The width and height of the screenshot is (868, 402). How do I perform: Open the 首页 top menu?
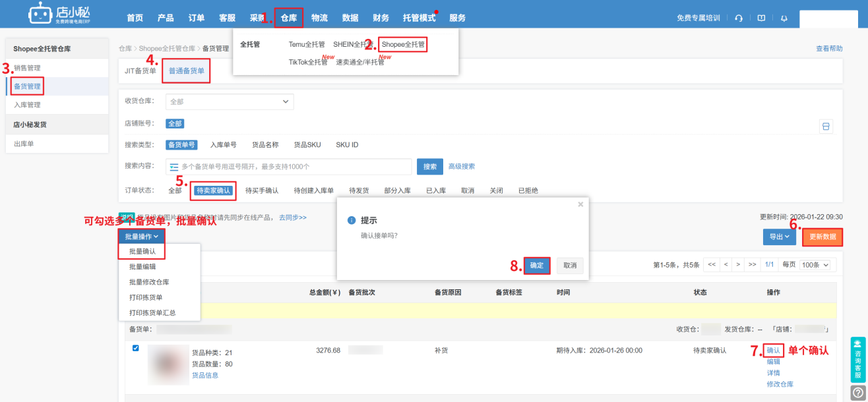[x=135, y=18]
